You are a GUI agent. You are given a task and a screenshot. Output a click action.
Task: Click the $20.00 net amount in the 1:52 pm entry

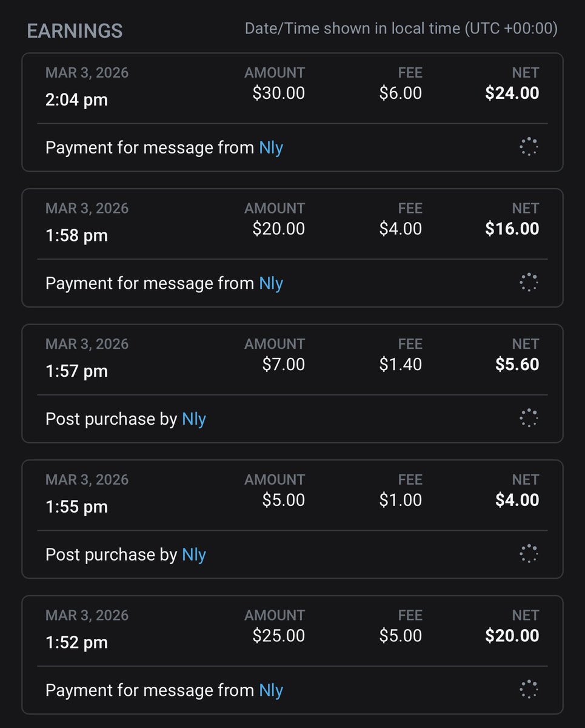(x=512, y=635)
